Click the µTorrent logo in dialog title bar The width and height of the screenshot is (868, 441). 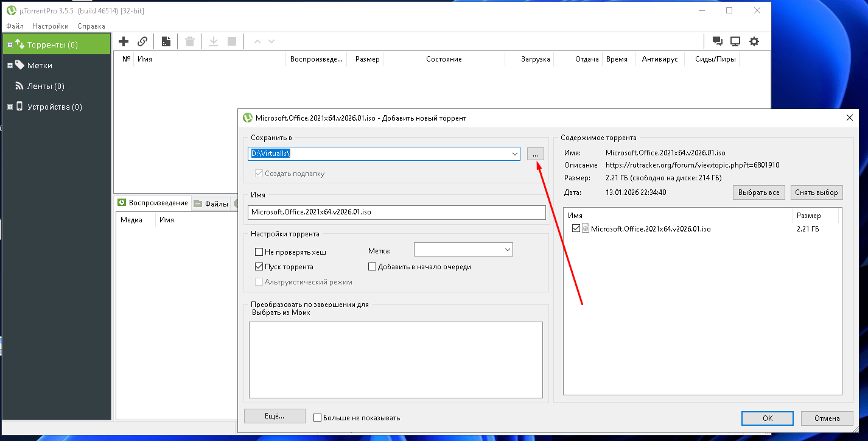pos(248,118)
